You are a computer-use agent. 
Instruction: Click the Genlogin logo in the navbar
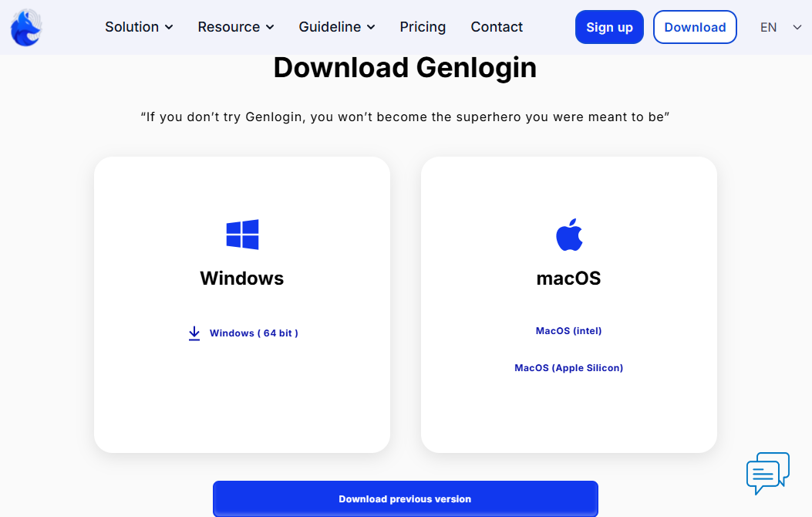tap(25, 27)
